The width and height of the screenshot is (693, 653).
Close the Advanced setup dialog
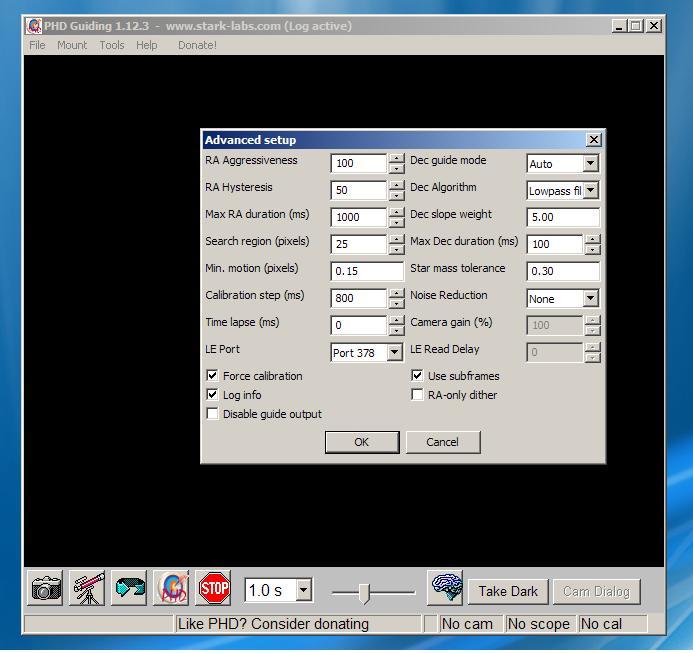coord(594,140)
